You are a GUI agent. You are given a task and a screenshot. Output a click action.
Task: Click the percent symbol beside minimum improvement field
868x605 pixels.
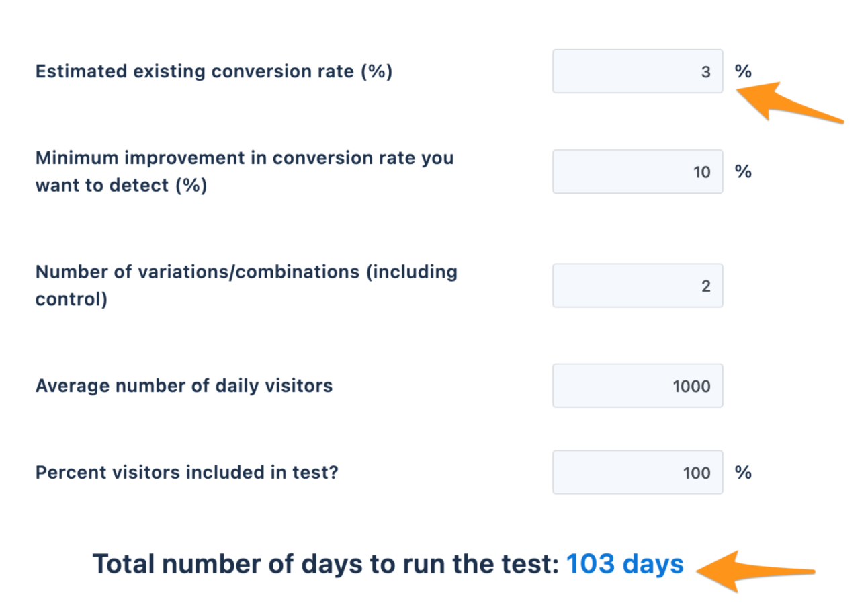click(743, 171)
